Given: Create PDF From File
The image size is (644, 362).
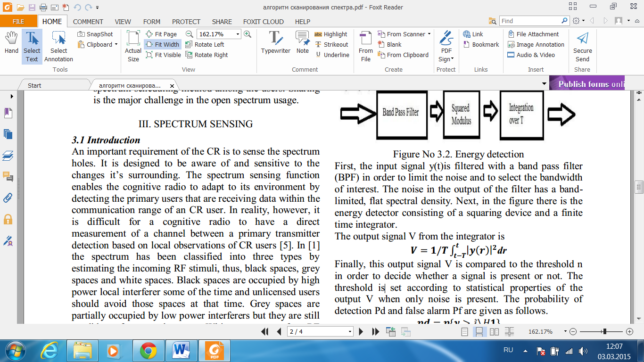Looking at the screenshot, I should click(366, 46).
